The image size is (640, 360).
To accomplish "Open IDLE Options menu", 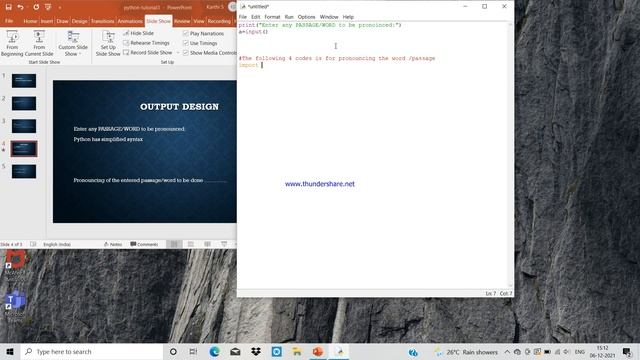I will (x=307, y=17).
